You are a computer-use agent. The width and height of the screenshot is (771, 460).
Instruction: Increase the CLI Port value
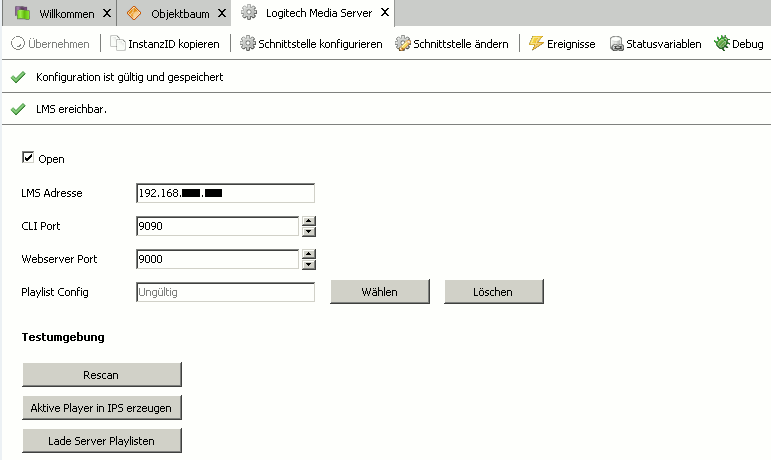point(309,221)
